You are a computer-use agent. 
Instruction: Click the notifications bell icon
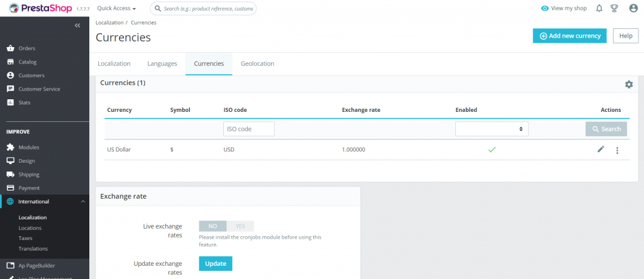[x=599, y=8]
